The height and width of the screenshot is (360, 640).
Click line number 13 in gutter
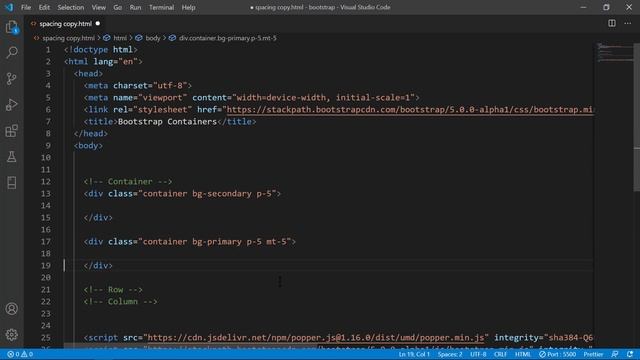(46, 193)
